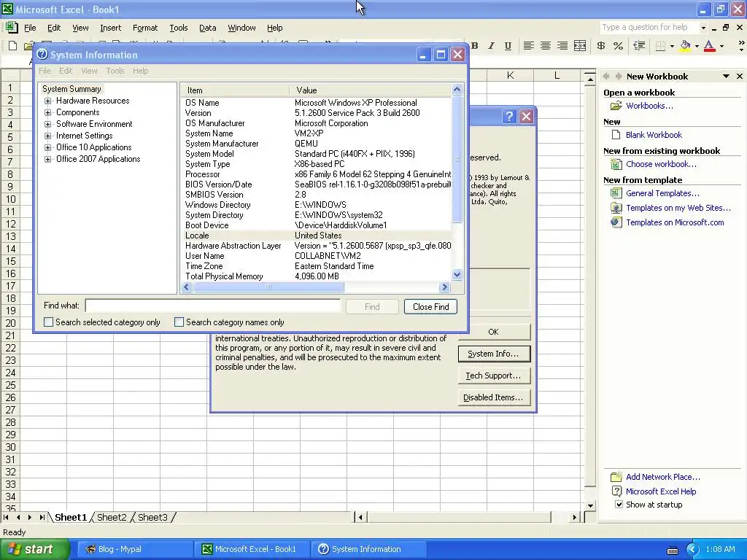Toggle Underline formatting in Excel toolbar
The width and height of the screenshot is (747, 560).
click(x=508, y=46)
